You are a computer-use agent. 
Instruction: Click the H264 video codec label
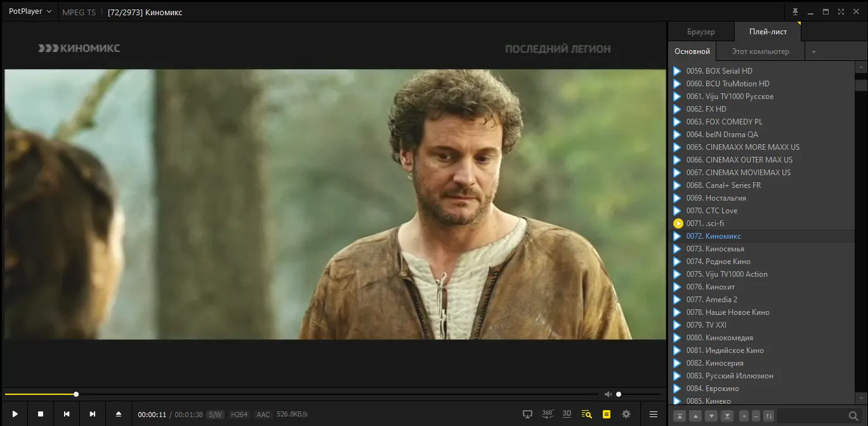(239, 415)
